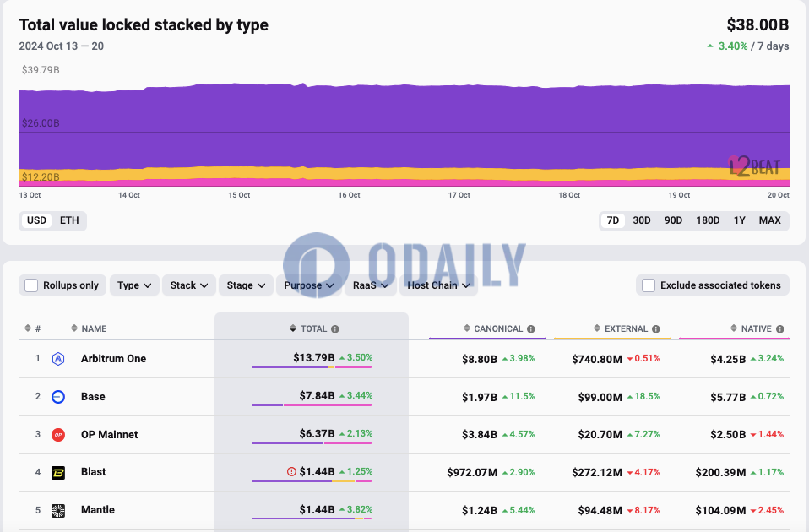Click OP Mainnet total value $6.37B
Image resolution: width=809 pixels, height=532 pixels.
click(317, 433)
